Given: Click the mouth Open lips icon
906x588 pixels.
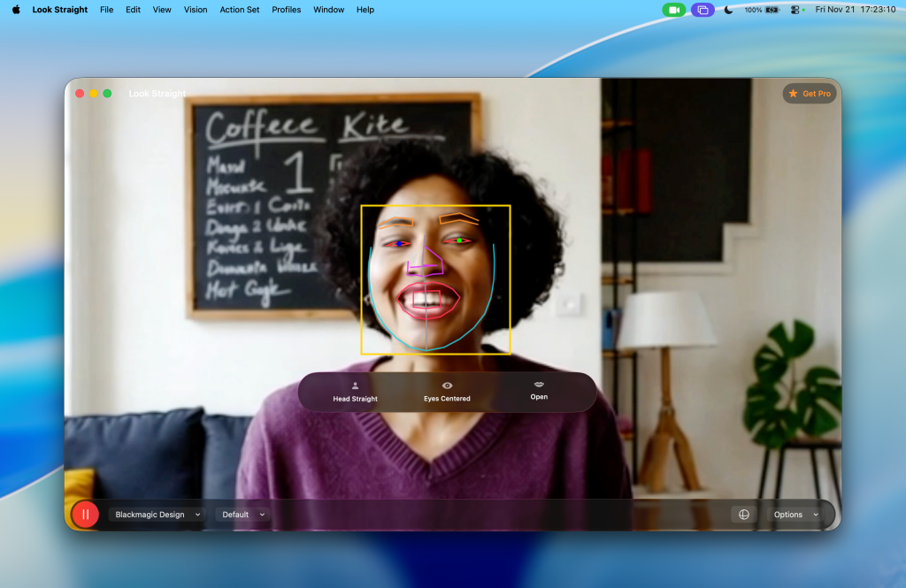Looking at the screenshot, I should coord(539,385).
